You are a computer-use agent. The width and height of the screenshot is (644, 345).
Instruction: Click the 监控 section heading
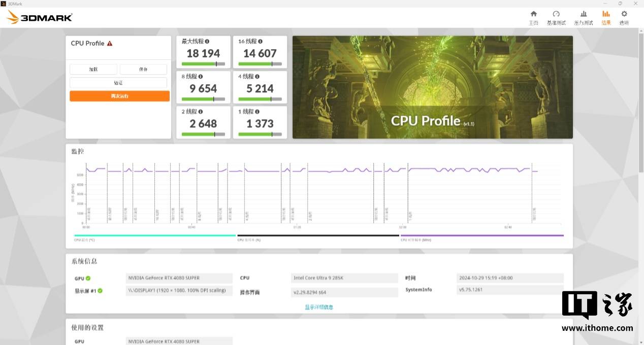pos(78,151)
